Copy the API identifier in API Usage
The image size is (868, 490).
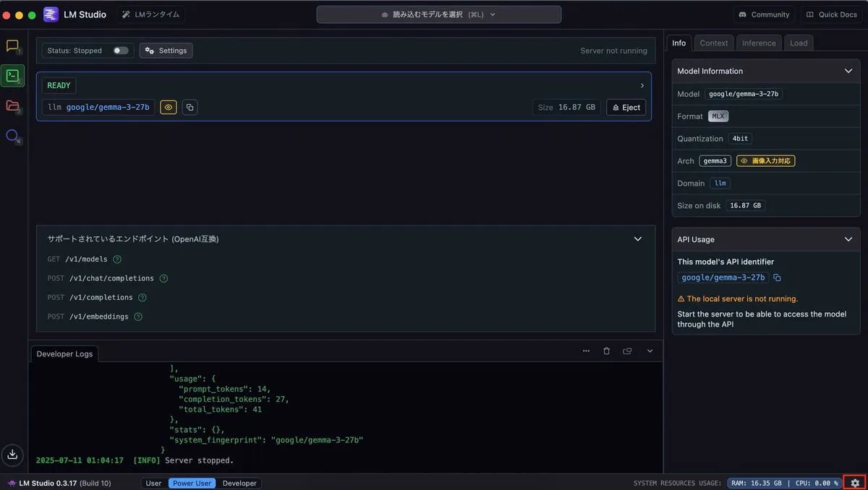(778, 278)
